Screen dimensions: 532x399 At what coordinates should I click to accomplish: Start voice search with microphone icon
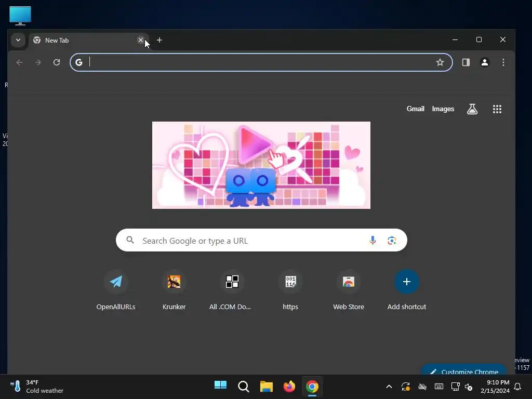[x=373, y=240]
